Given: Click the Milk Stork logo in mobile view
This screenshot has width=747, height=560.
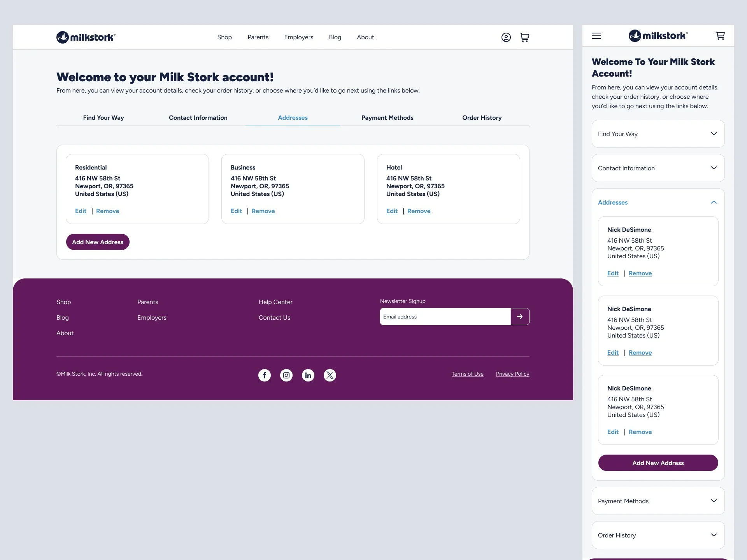Looking at the screenshot, I should [x=658, y=35].
